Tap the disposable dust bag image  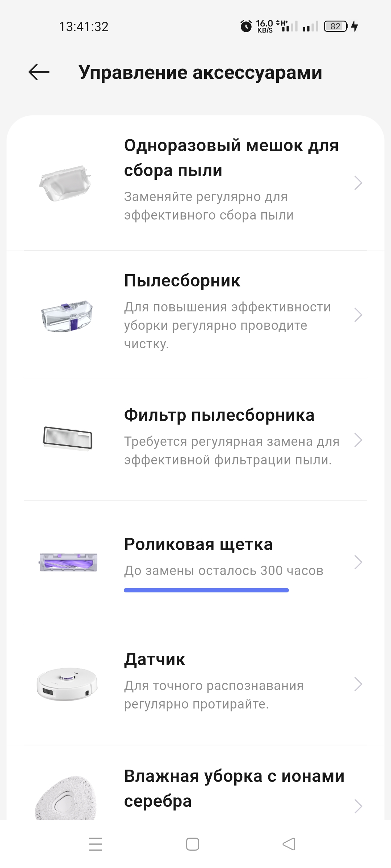click(x=66, y=183)
